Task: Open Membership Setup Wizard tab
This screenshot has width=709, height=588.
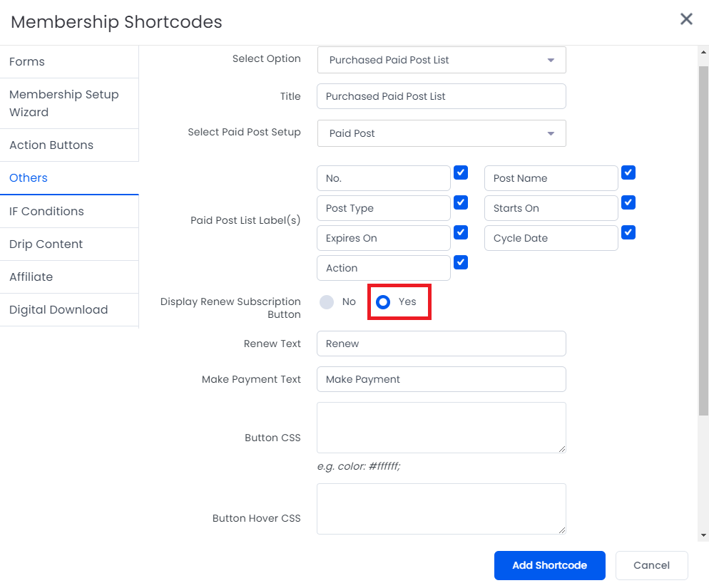Action: tap(69, 103)
